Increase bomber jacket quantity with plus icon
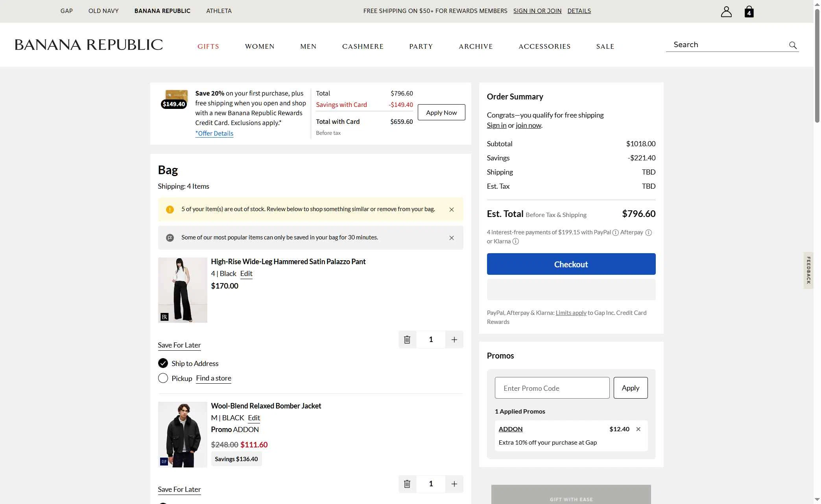 tap(454, 484)
